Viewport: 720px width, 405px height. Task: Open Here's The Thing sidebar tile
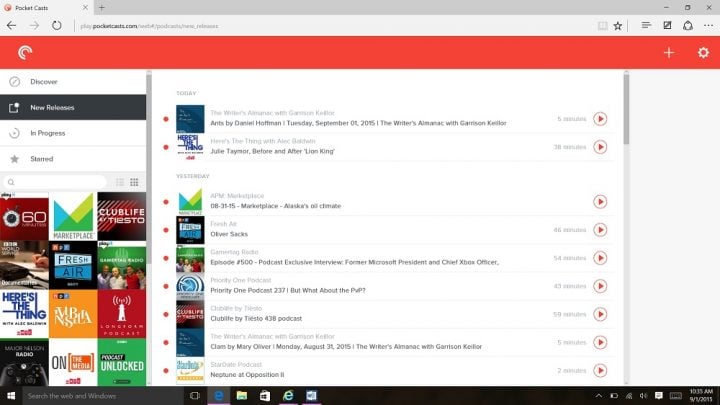(24, 314)
